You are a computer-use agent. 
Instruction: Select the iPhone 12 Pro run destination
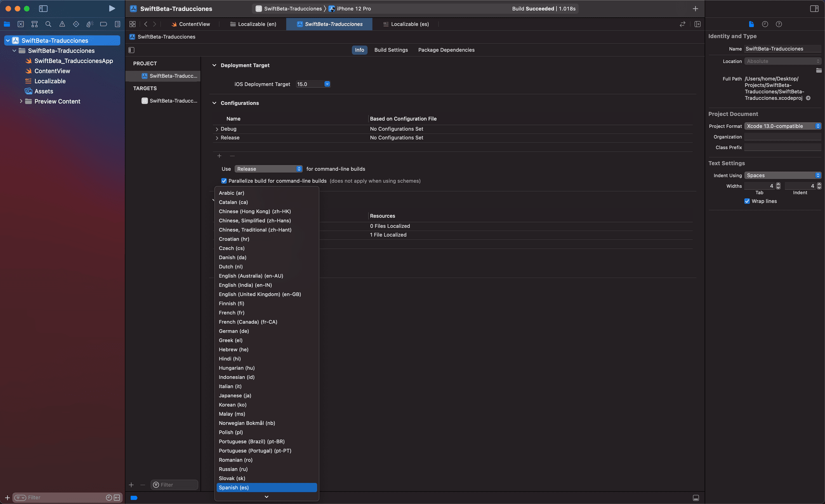pyautogui.click(x=350, y=9)
